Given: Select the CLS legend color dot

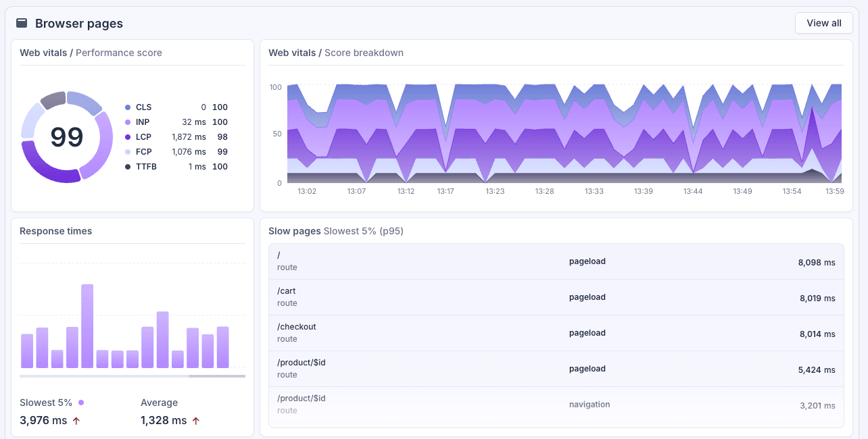Looking at the screenshot, I should click(x=127, y=107).
